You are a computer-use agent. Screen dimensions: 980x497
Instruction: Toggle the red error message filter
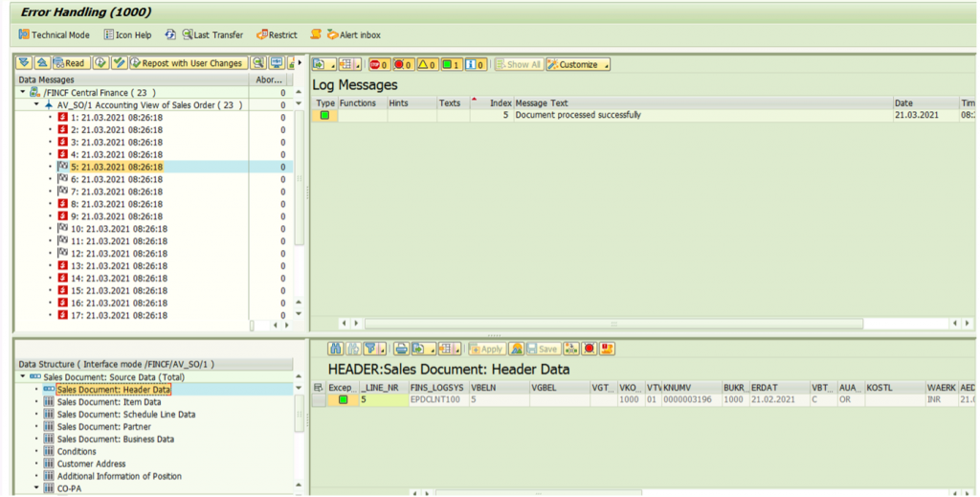[x=403, y=64]
